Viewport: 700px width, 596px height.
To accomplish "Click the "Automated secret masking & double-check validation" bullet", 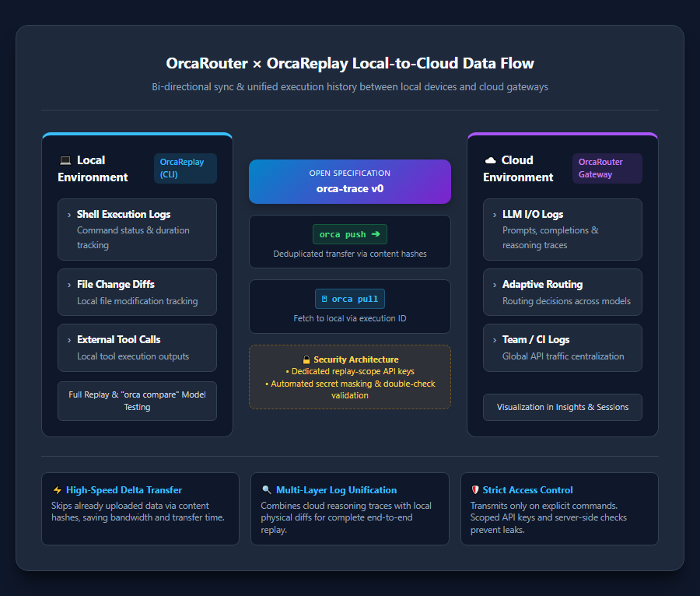I will pyautogui.click(x=350, y=390).
